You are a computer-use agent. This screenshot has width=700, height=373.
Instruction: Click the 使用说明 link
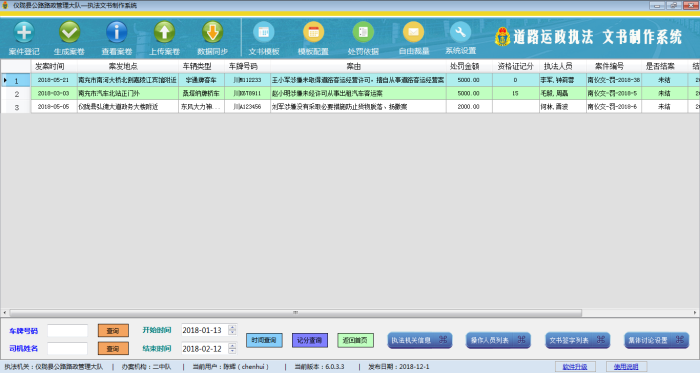(626, 367)
